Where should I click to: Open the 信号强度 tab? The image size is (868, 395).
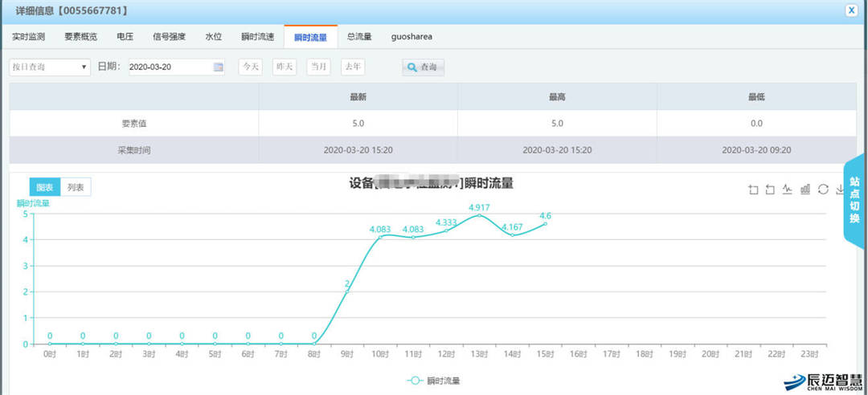click(169, 37)
